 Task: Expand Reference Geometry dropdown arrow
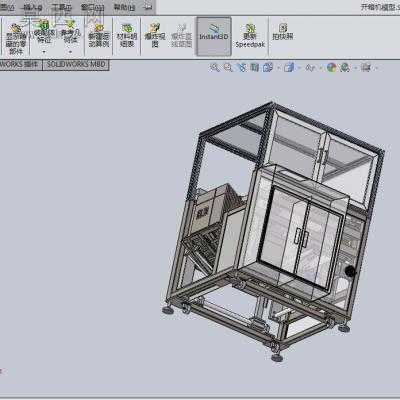pyautogui.click(x=70, y=52)
